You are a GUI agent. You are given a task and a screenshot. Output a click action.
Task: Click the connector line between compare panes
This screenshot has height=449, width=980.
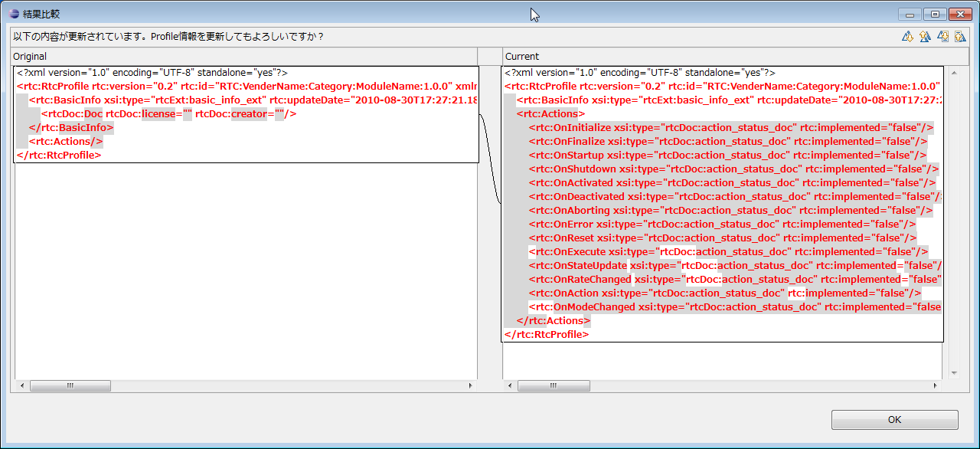pos(490,157)
